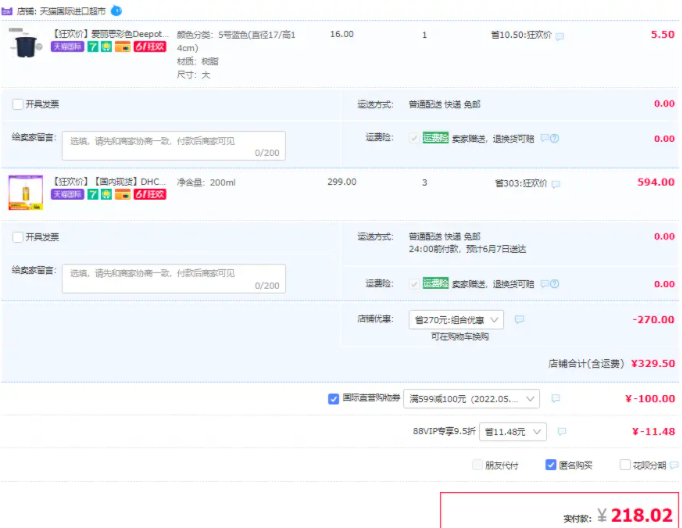Check 开具发票 for the first product
This screenshot has width=682, height=528.
(x=18, y=104)
